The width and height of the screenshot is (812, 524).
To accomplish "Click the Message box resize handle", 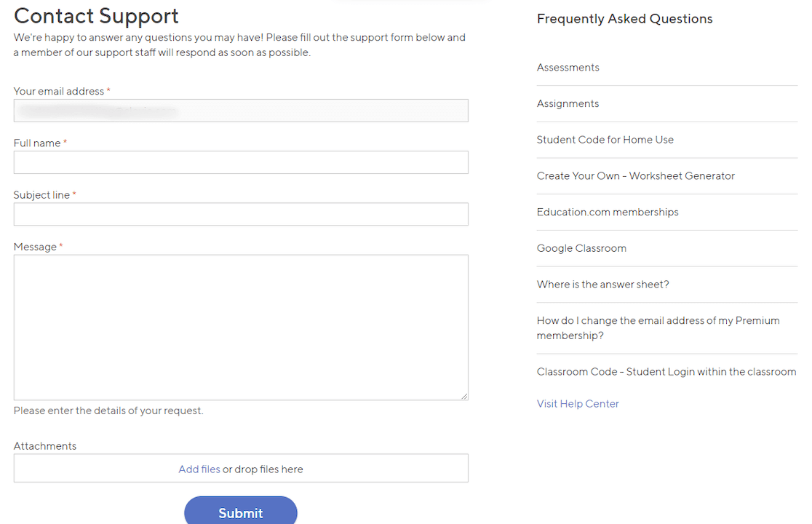I will tap(463, 395).
